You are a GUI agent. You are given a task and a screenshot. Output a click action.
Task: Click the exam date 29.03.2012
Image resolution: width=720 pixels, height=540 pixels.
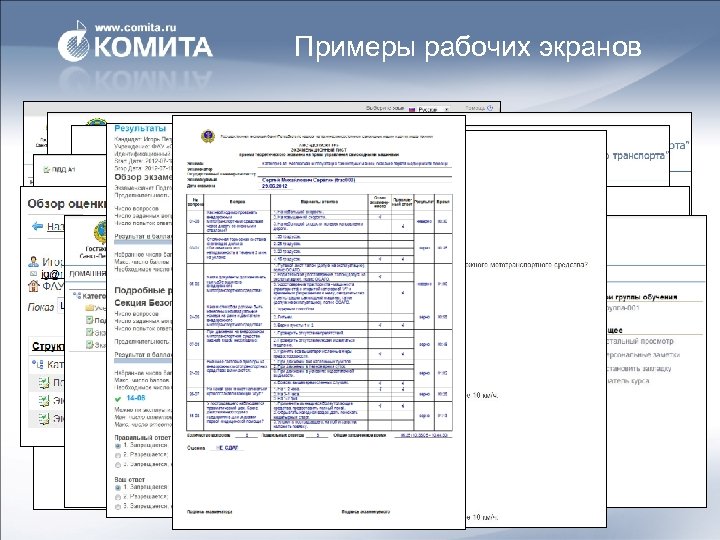275,186
